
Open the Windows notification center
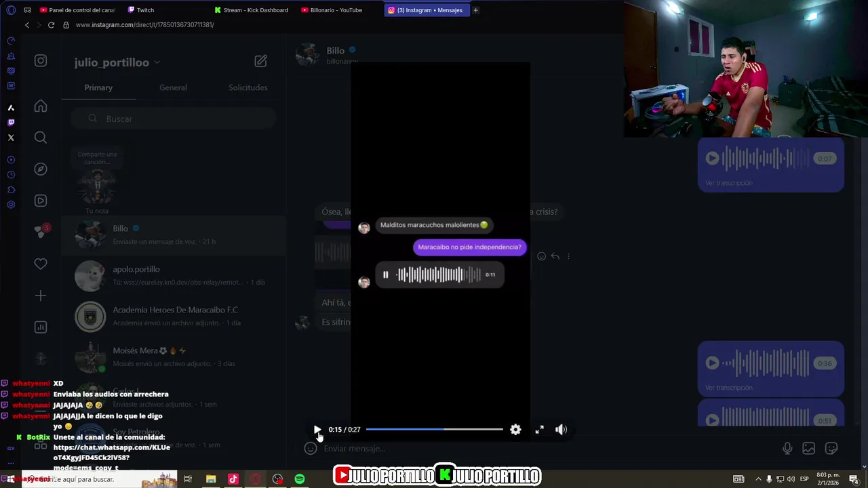tap(854, 479)
